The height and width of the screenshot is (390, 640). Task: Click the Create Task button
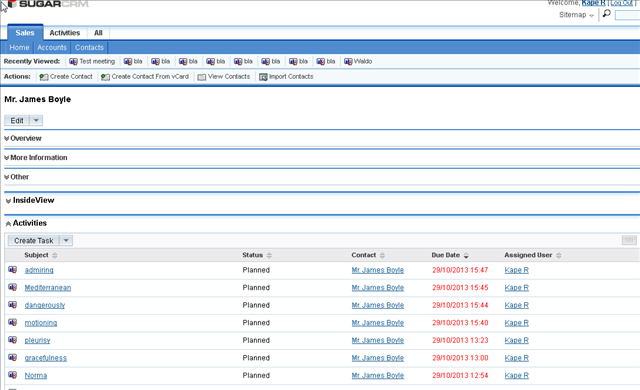coord(33,241)
